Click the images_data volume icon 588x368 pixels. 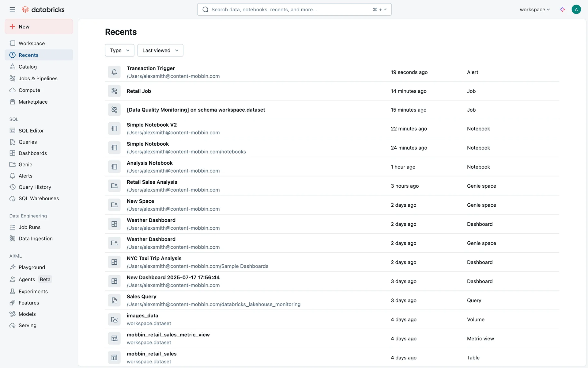coord(114,320)
